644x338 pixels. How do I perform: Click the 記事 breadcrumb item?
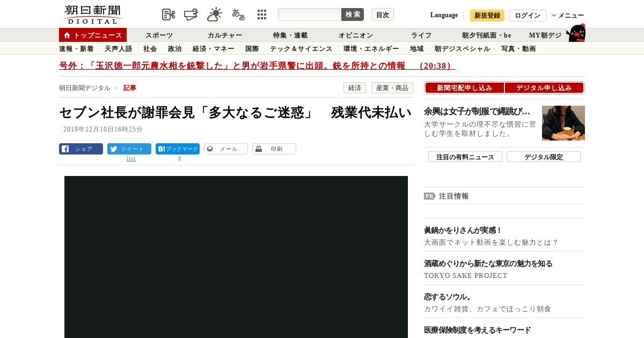130,88
